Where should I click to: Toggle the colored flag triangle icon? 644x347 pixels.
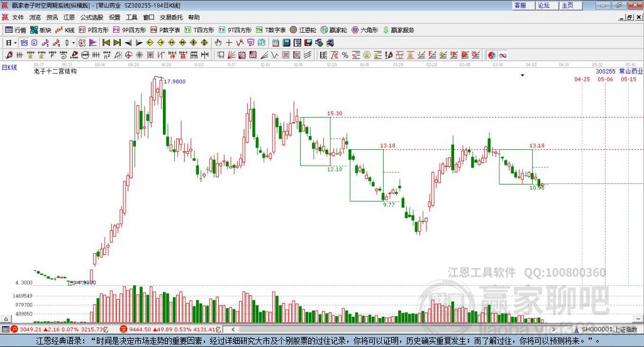coord(93,43)
